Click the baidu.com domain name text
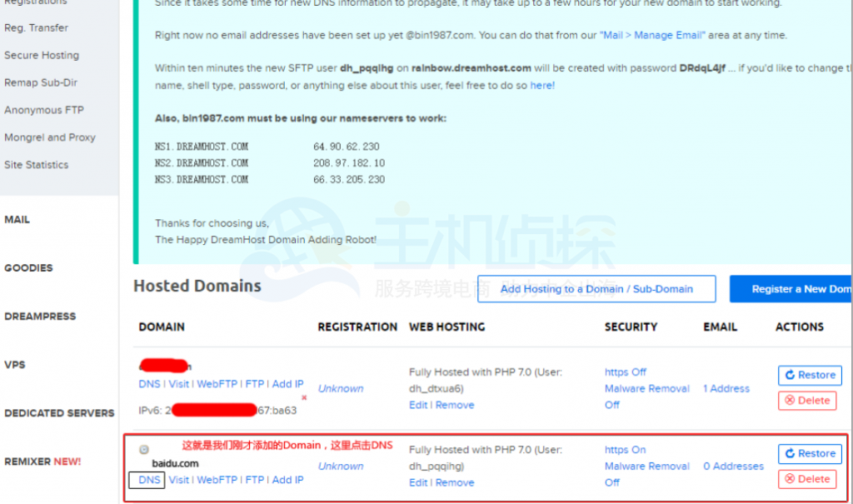 (175, 464)
